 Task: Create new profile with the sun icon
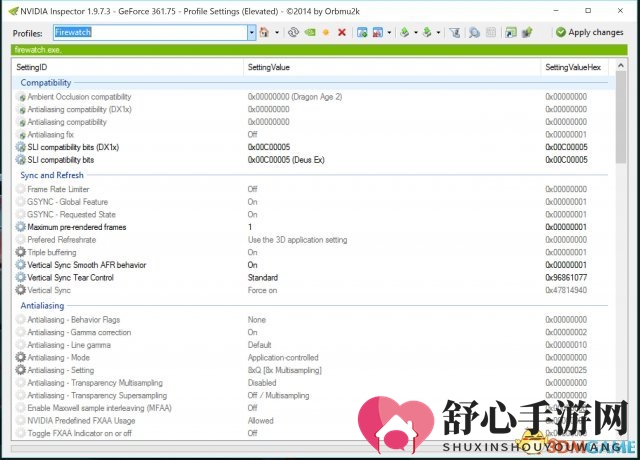pos(326,32)
